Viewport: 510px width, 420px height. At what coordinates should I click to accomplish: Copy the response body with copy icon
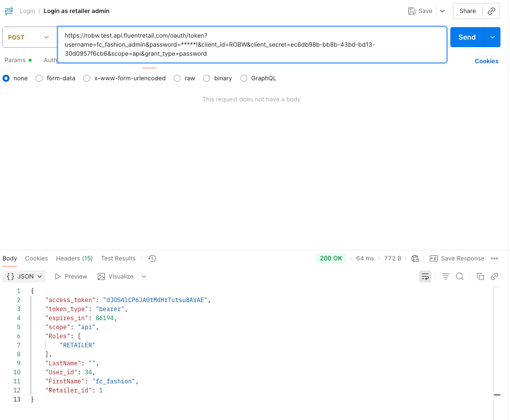[480, 276]
